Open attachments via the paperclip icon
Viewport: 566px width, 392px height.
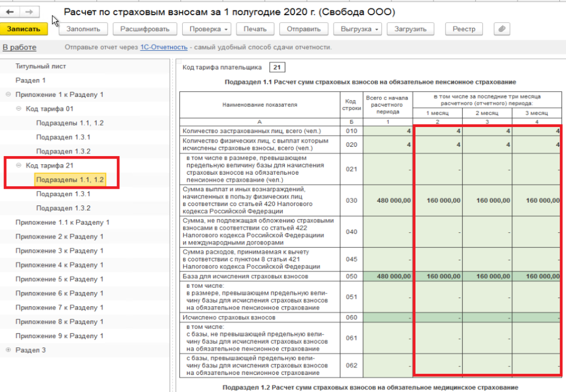502,29
